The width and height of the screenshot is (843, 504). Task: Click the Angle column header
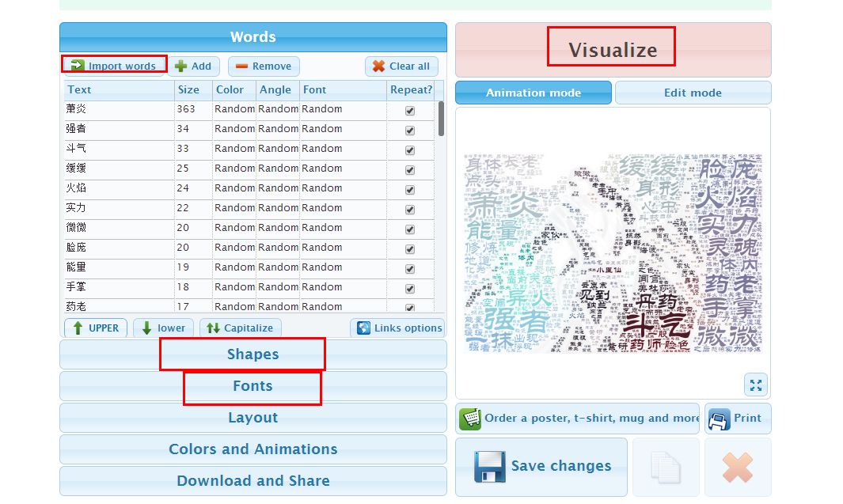tap(277, 89)
